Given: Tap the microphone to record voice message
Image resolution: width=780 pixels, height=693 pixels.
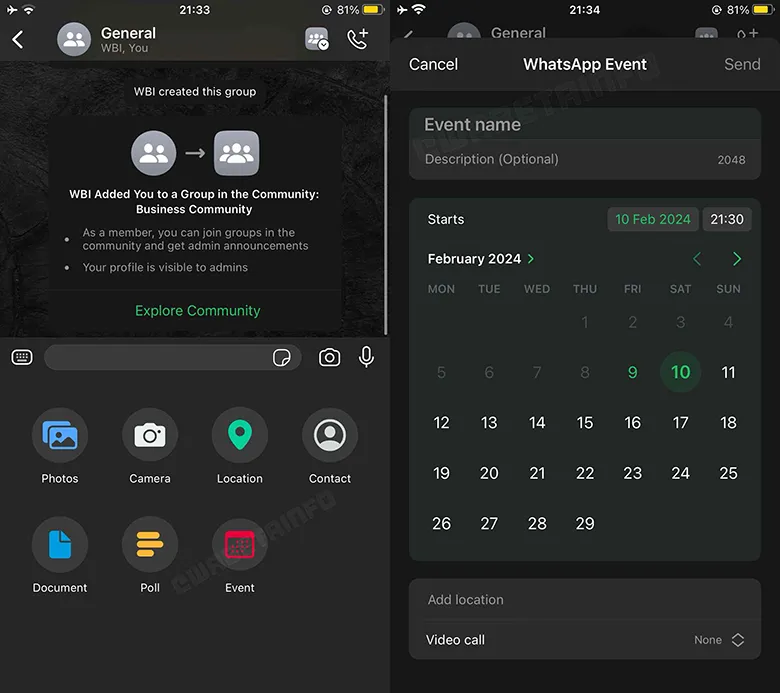Looking at the screenshot, I should coord(366,357).
